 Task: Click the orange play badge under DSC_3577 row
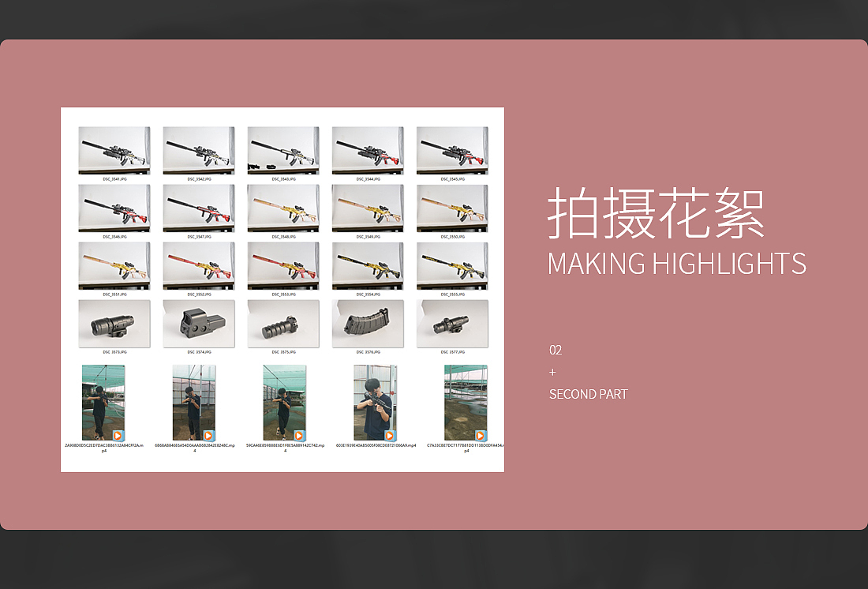[x=480, y=433]
